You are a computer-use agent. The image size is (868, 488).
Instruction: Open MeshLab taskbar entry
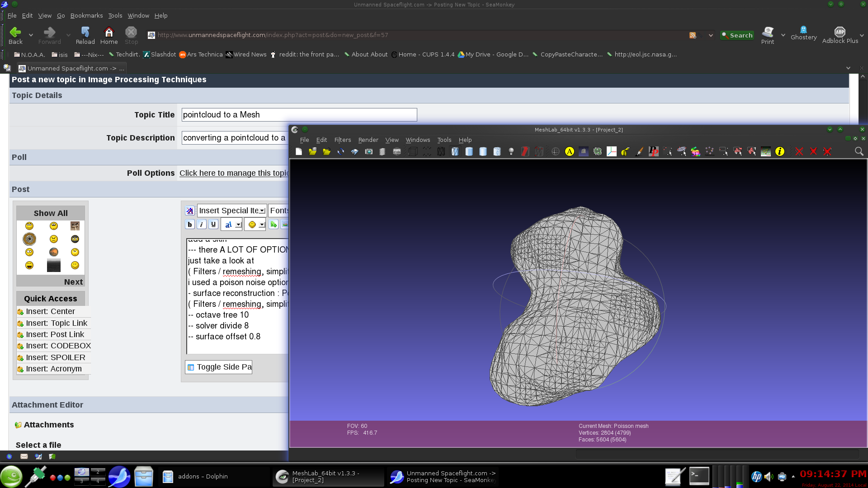tap(327, 476)
